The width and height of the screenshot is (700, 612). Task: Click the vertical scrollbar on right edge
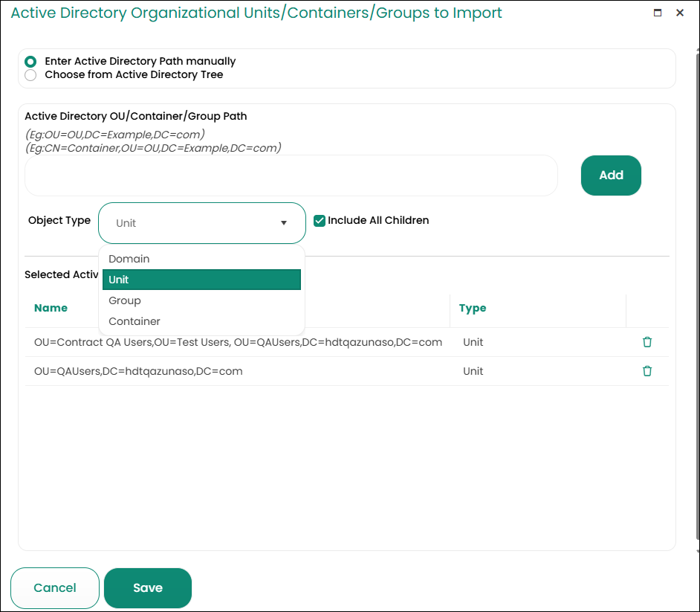[x=696, y=297]
